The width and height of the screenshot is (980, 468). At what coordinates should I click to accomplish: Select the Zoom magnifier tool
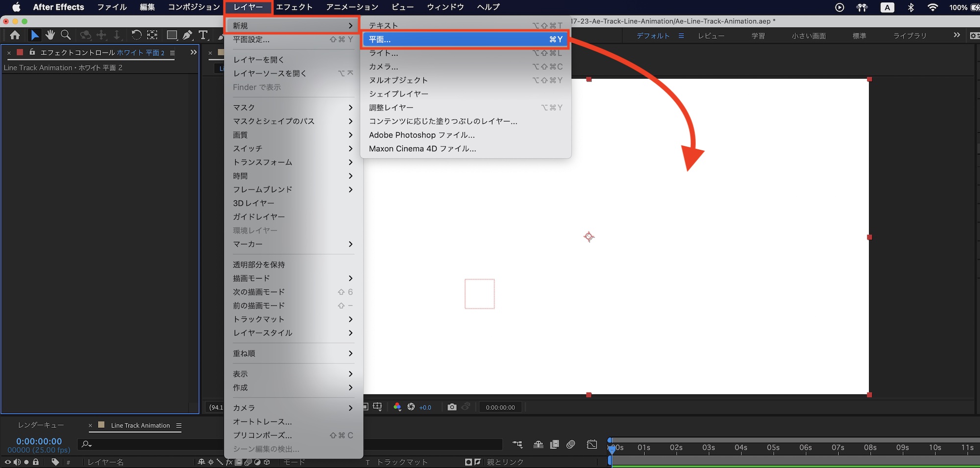[66, 35]
